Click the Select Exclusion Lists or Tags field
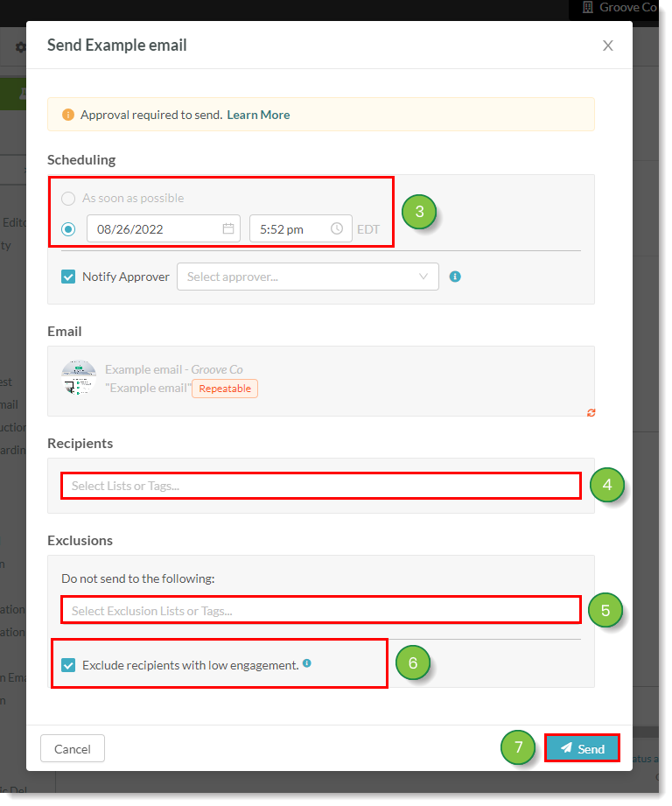This screenshot has width=672, height=806. tap(321, 611)
